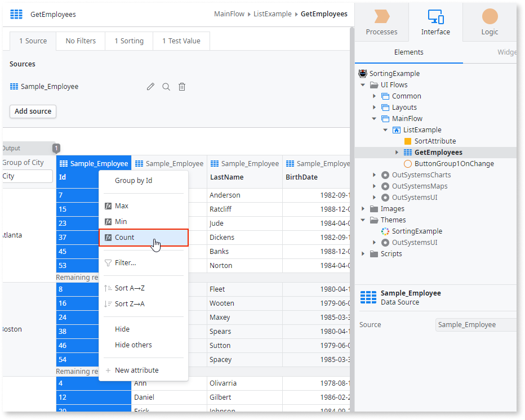Edit the Sample_Employee source using the pencil icon
525x420 pixels.
(x=150, y=86)
